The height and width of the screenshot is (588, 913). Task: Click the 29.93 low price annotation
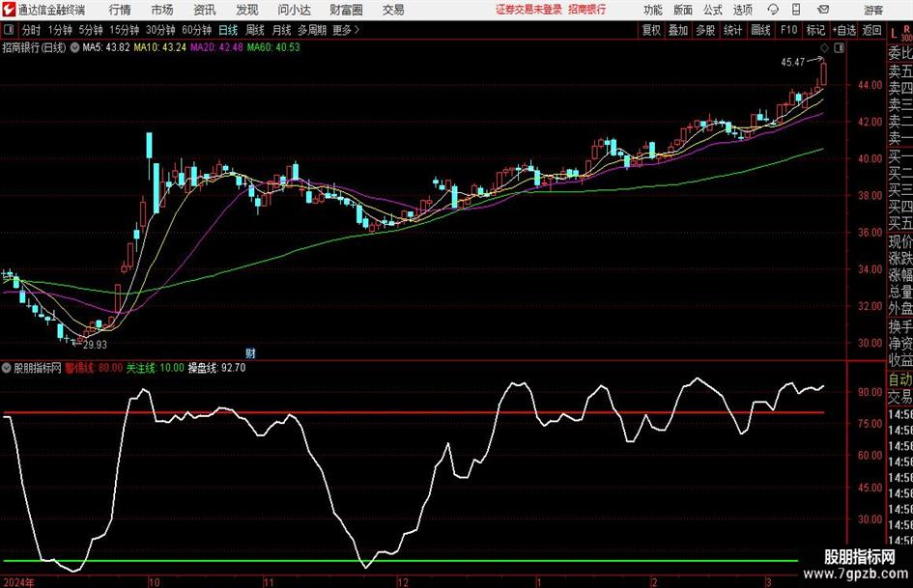tap(95, 345)
